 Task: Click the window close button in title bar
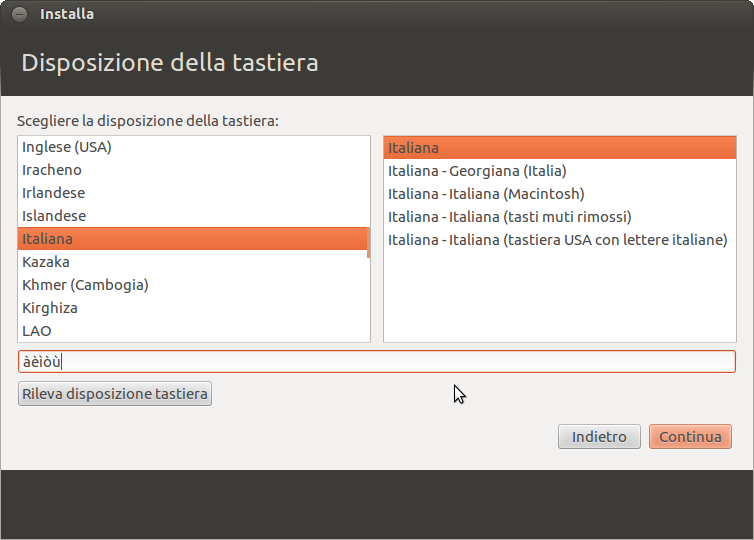coord(19,14)
